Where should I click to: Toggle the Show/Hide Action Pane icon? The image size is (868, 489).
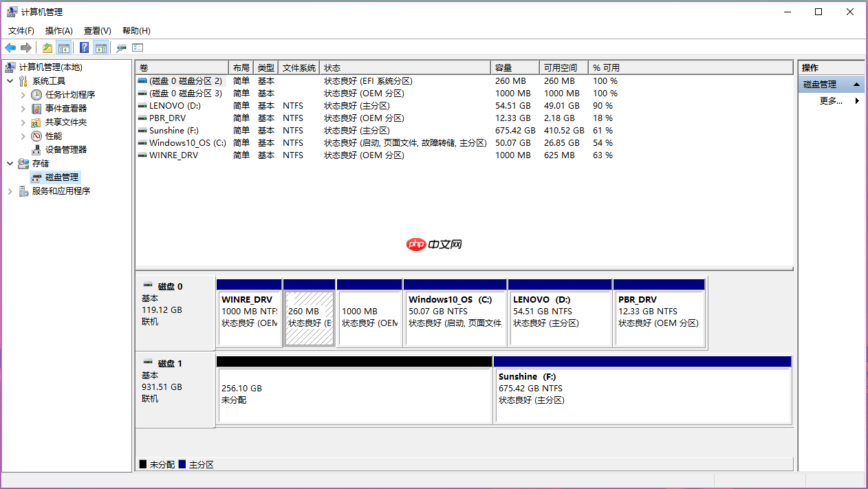tap(101, 47)
